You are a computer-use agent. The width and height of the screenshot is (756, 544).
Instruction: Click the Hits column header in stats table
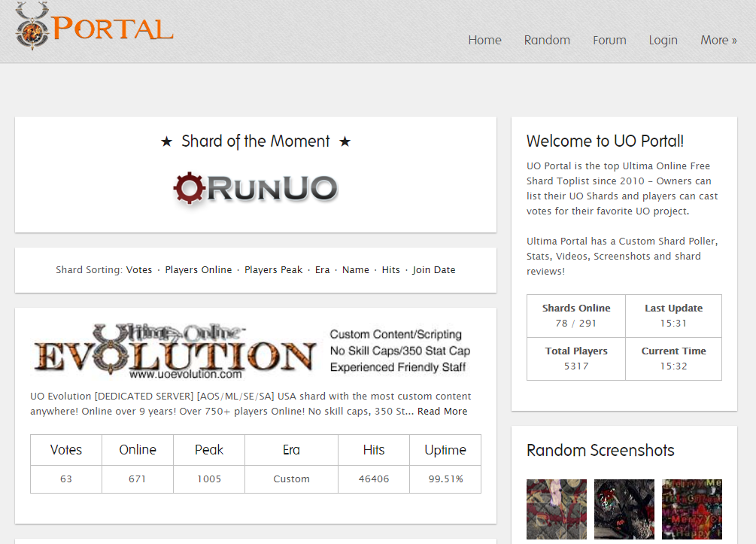pos(374,450)
